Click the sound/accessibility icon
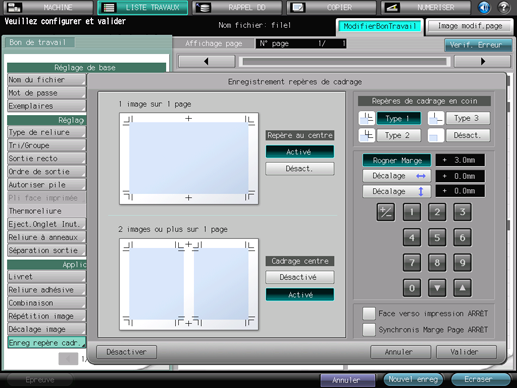517x388 pixels. 484,7
